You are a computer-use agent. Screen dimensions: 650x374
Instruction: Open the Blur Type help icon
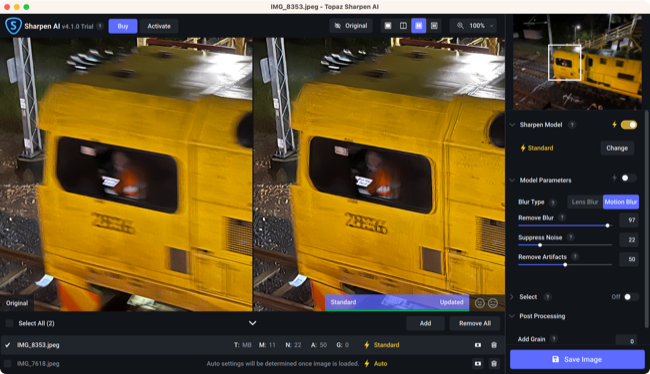553,202
